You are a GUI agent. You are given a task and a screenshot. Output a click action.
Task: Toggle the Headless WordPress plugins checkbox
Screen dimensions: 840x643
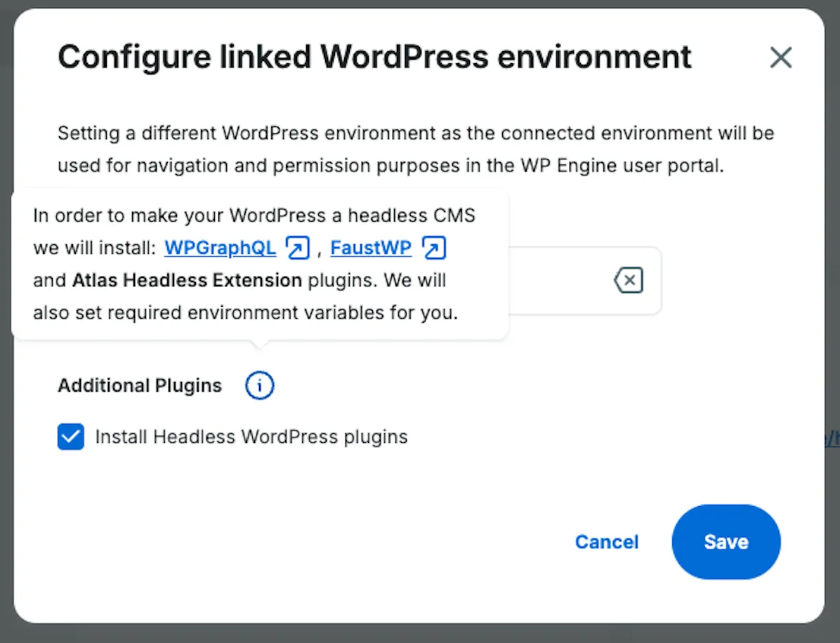tap(70, 436)
